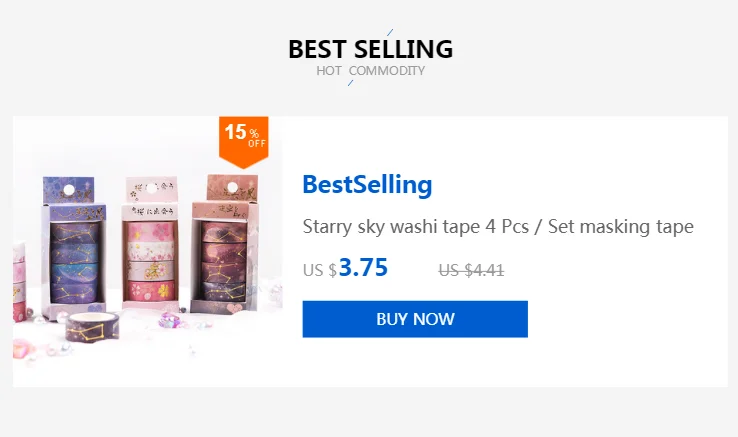Image resolution: width=738 pixels, height=437 pixels.
Task: Click the BEST SELLING section heading
Action: (370, 49)
